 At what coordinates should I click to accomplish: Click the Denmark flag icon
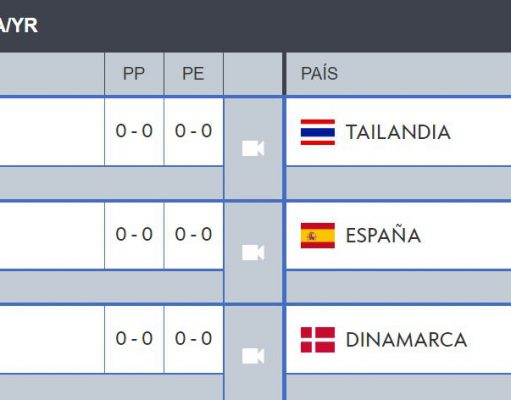tap(318, 340)
